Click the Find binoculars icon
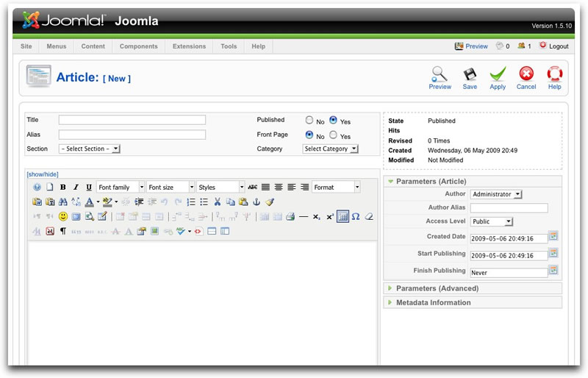The width and height of the screenshot is (588, 378). pyautogui.click(x=63, y=202)
